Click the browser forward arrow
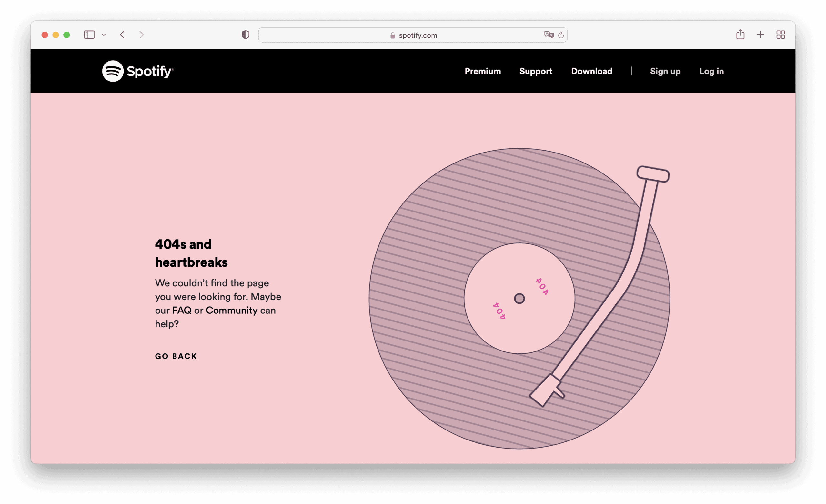The image size is (826, 504). (141, 35)
